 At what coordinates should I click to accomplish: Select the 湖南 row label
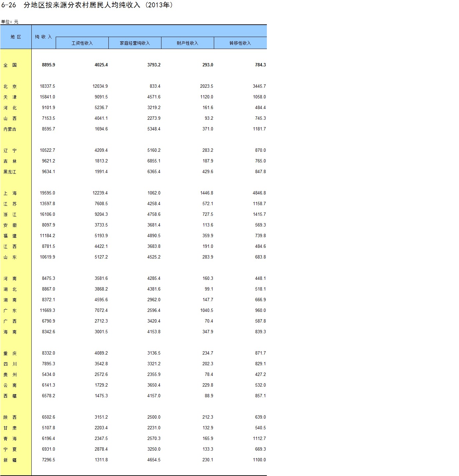point(10,300)
